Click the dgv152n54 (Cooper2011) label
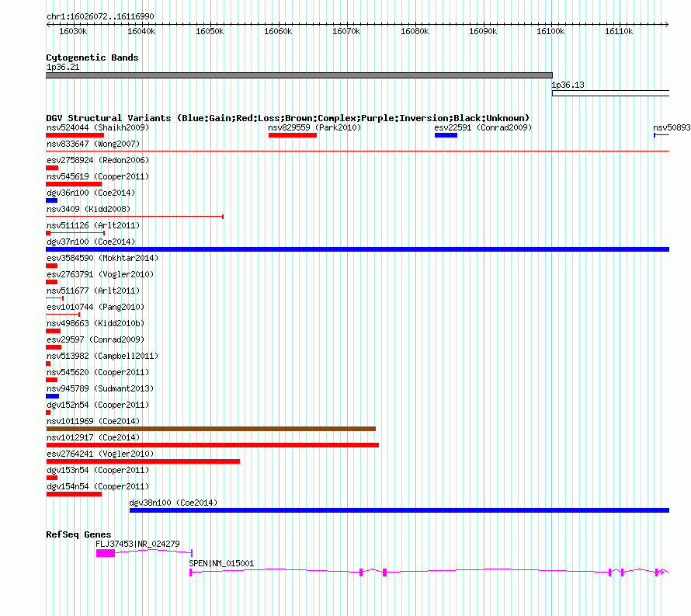This screenshot has width=691, height=616. click(98, 405)
